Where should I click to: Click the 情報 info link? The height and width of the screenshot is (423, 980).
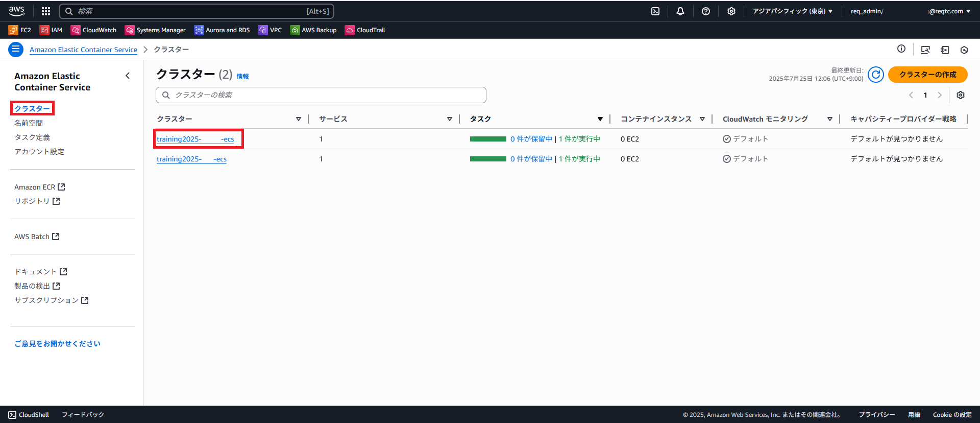(242, 77)
